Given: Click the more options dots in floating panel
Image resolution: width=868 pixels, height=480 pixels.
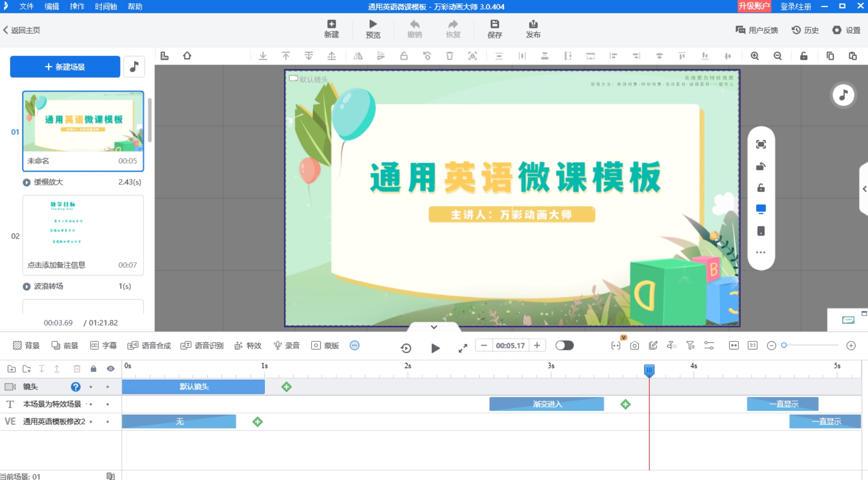Looking at the screenshot, I should coord(761,252).
